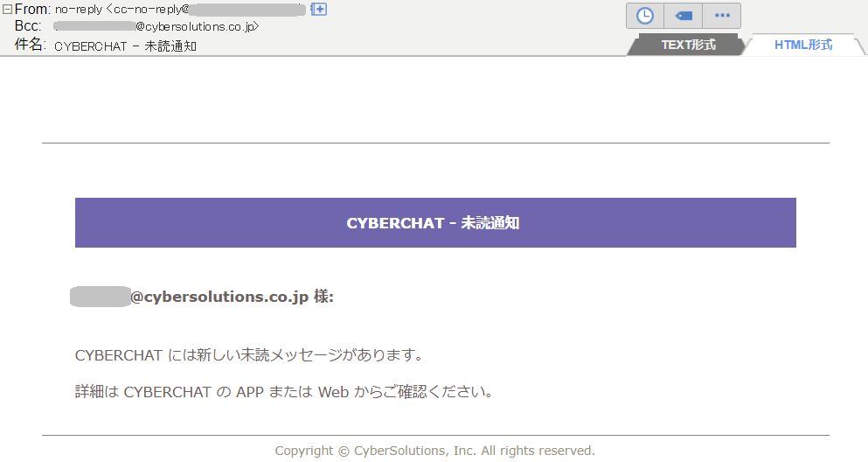Collapse the mail header with the minus box
Image resolution: width=868 pixels, height=462 pixels.
(x=7, y=10)
